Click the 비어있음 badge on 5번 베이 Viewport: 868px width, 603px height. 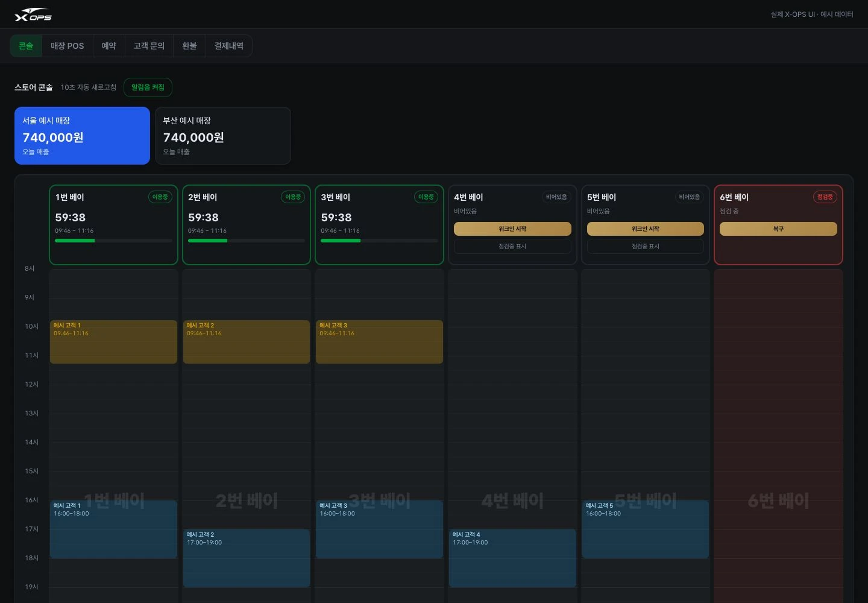(690, 197)
